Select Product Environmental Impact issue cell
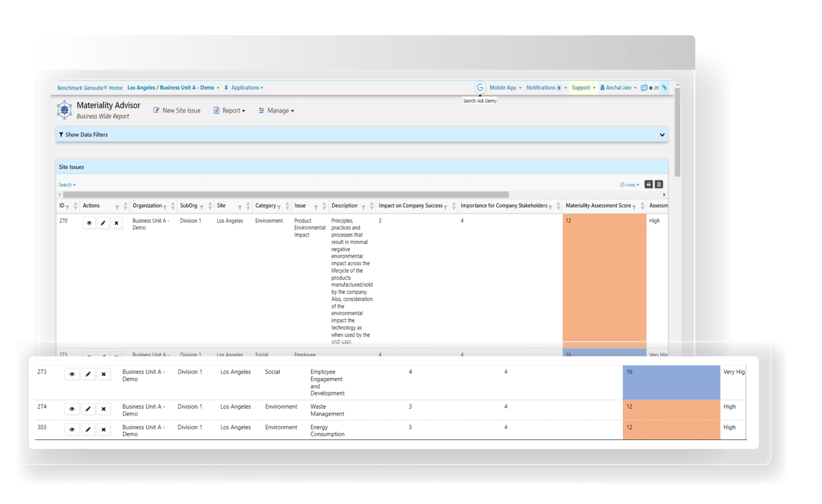 pyautogui.click(x=309, y=228)
